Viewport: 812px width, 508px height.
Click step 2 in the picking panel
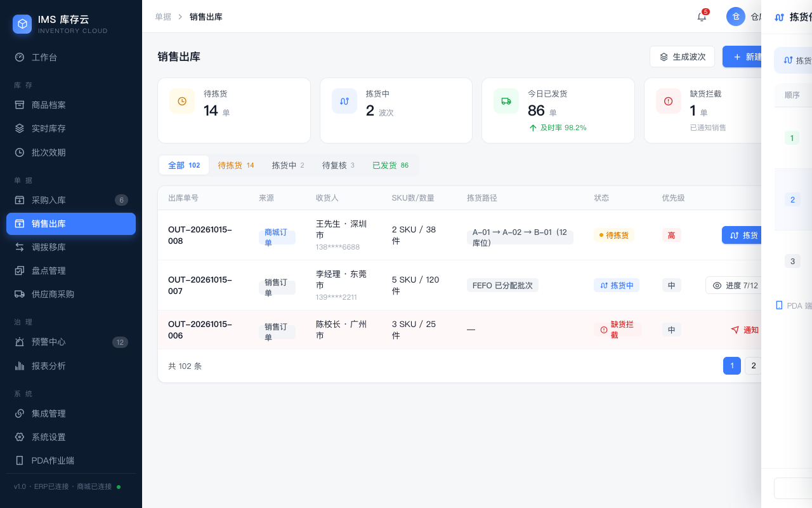point(792,199)
